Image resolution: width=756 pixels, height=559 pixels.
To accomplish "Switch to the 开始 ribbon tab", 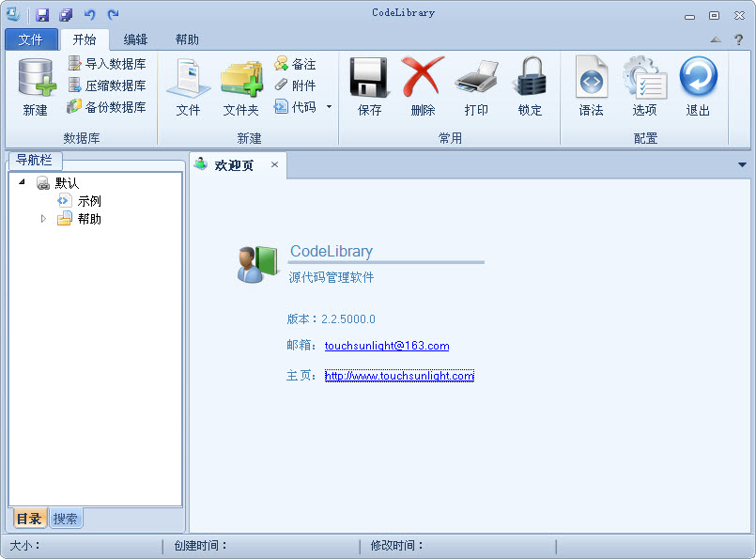I will 85,39.
